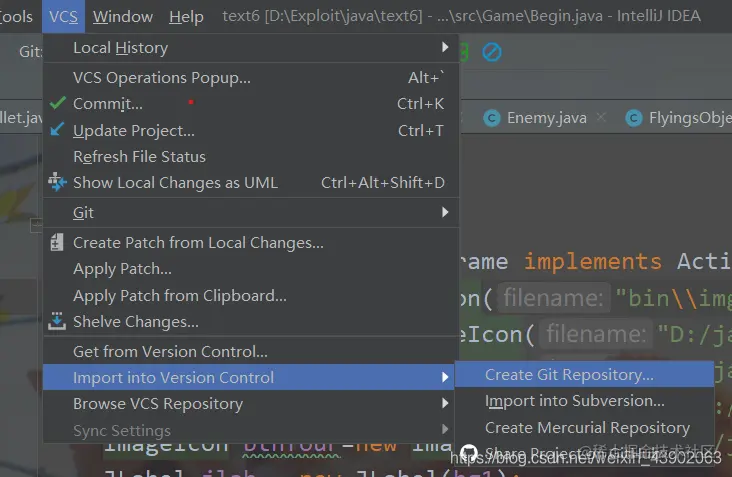This screenshot has height=477, width=732.
Task: Click the blue Update Project arrow icon
Action: 57,129
